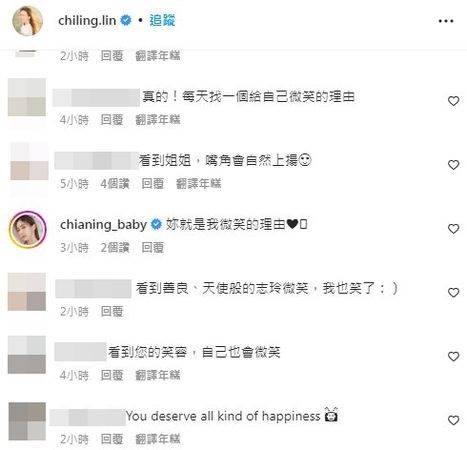Like chianing_baby's comment with the heart icon
467x450 pixels.
pyautogui.click(x=453, y=229)
